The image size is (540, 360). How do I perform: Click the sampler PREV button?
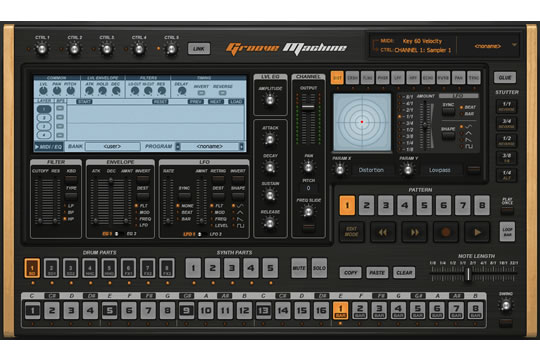(196, 102)
